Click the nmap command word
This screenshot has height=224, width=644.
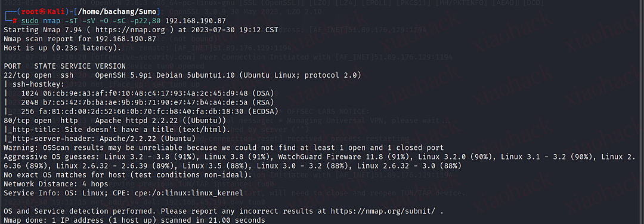pos(51,20)
